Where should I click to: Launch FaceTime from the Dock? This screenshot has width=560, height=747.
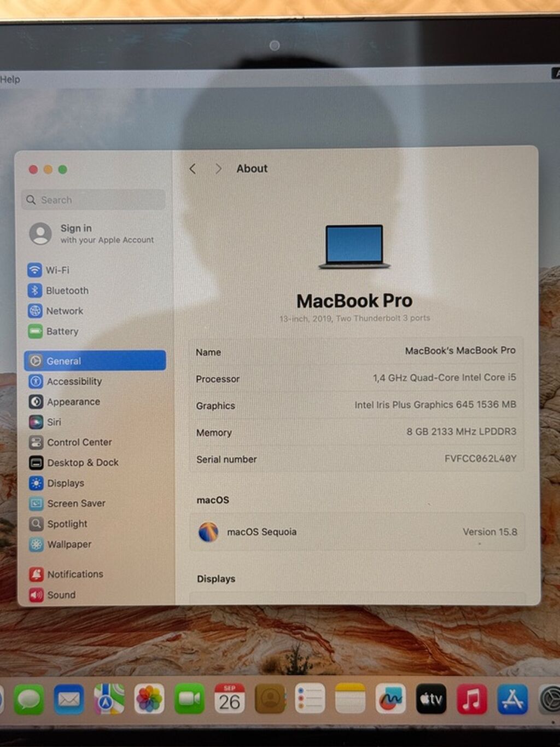(189, 699)
